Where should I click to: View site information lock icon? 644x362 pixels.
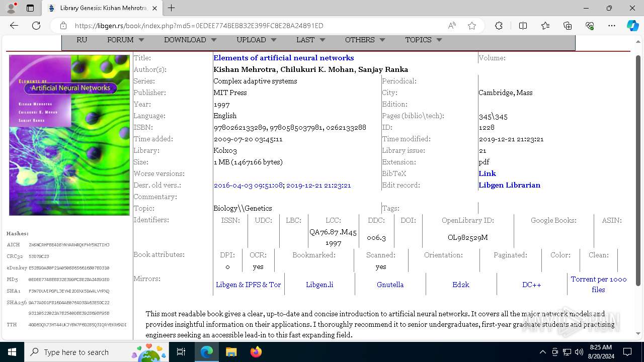pyautogui.click(x=63, y=26)
